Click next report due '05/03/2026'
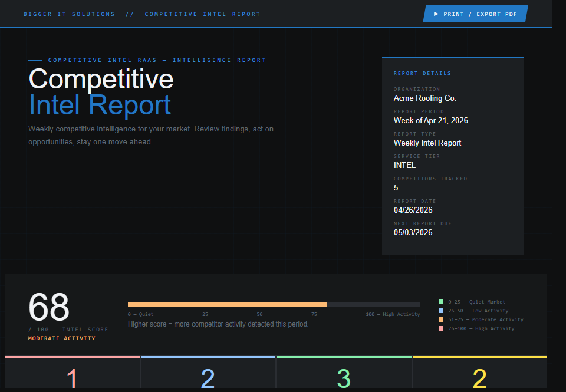This screenshot has height=392, width=566. coord(413,232)
